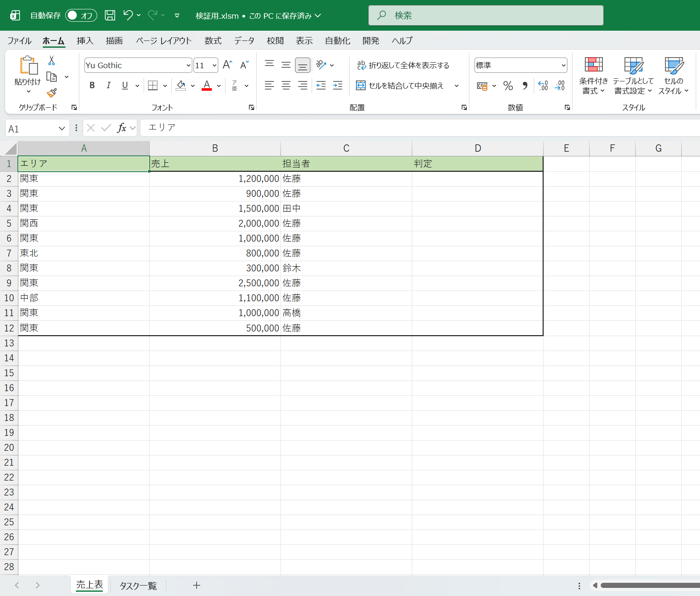Click the horizontal scrollbar thumb
This screenshot has width=700, height=596.
pyautogui.click(x=650, y=585)
